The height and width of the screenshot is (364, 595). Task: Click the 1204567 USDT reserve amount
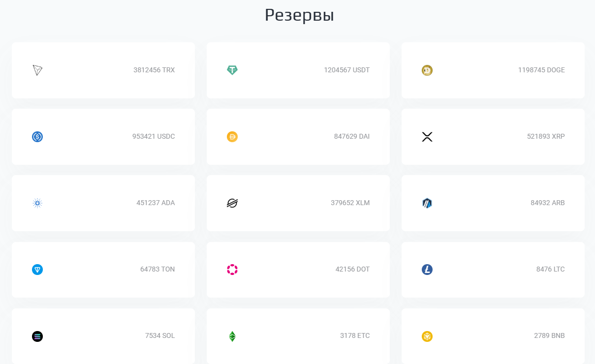click(x=347, y=70)
